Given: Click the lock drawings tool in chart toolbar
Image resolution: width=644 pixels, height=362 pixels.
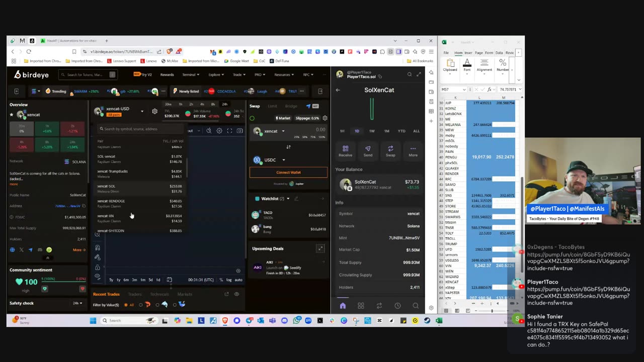Looking at the screenshot, I should point(98,267).
